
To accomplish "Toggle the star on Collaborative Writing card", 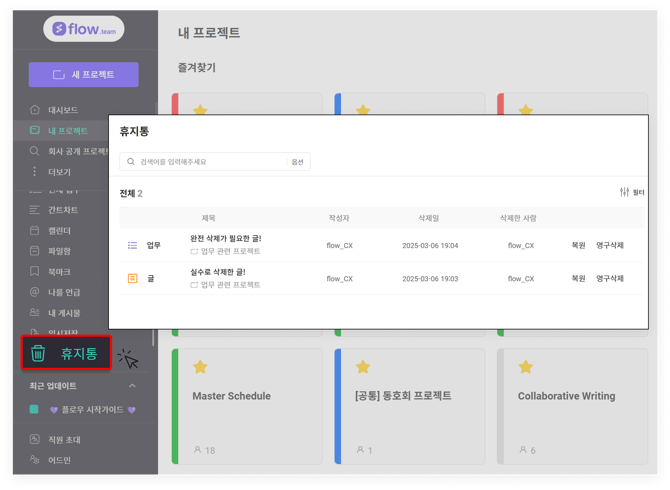I will (525, 367).
